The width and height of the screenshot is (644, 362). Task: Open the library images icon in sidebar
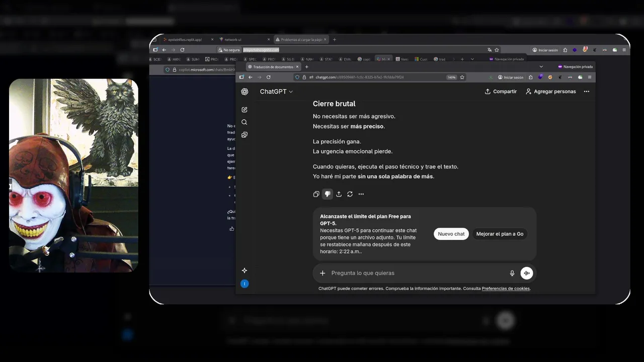click(x=245, y=135)
